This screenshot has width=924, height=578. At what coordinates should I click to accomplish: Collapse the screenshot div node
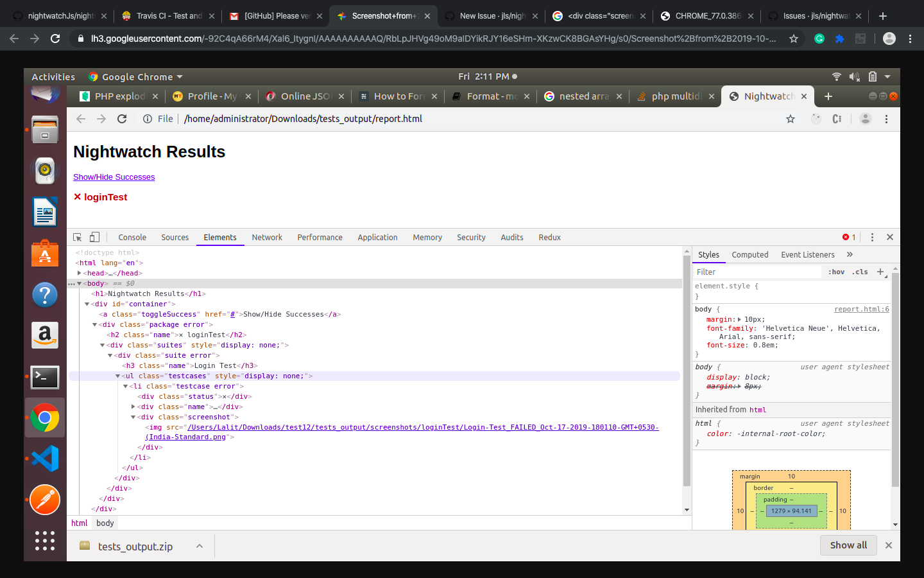[133, 417]
